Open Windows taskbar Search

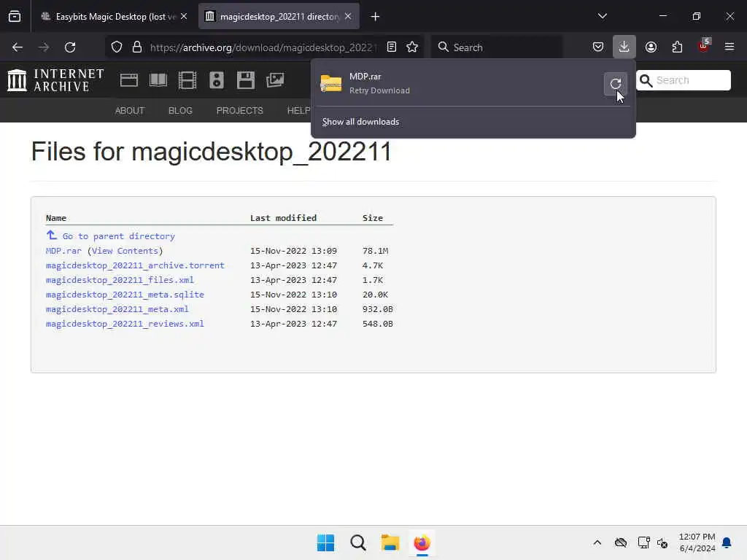pyautogui.click(x=357, y=542)
